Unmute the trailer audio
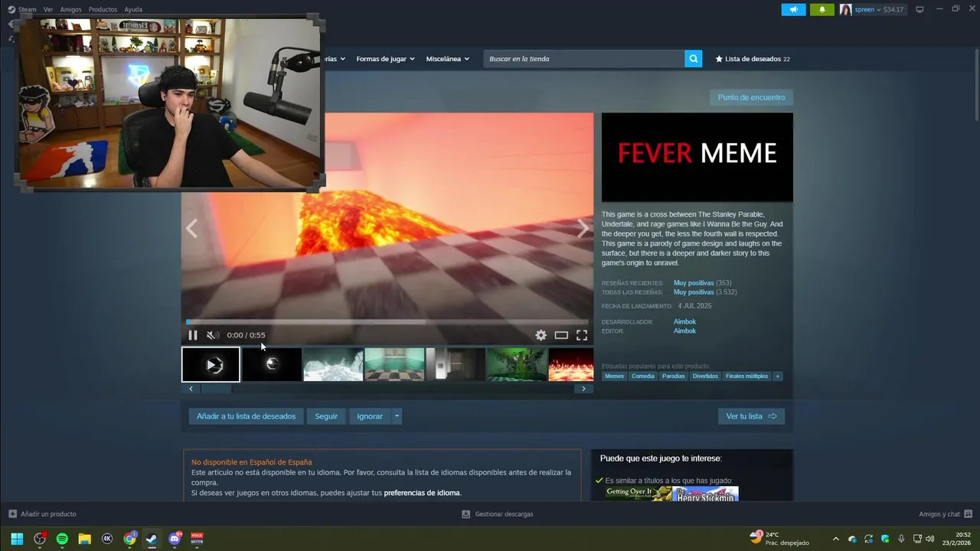Viewport: 980px width, 551px height. pyautogui.click(x=212, y=335)
